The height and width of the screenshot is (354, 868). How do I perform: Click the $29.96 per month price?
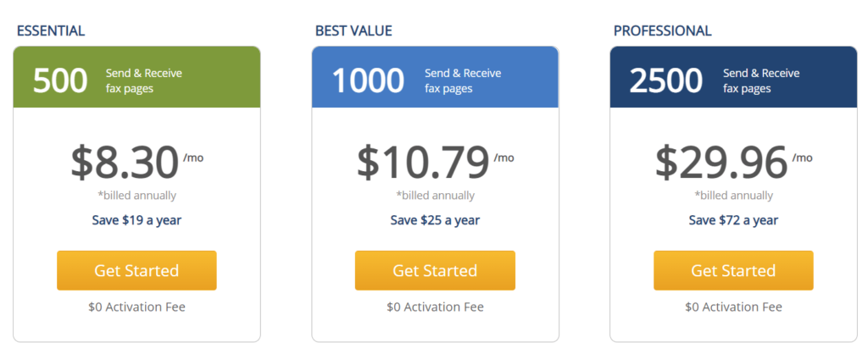733,163
